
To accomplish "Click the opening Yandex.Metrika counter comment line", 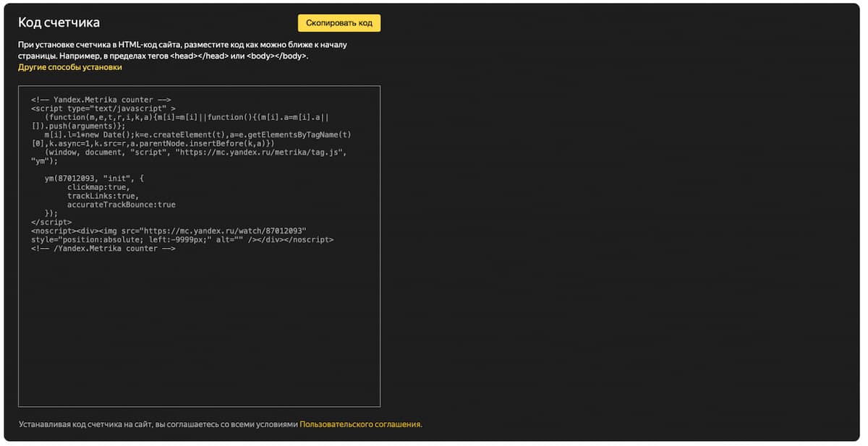I will tap(101, 100).
